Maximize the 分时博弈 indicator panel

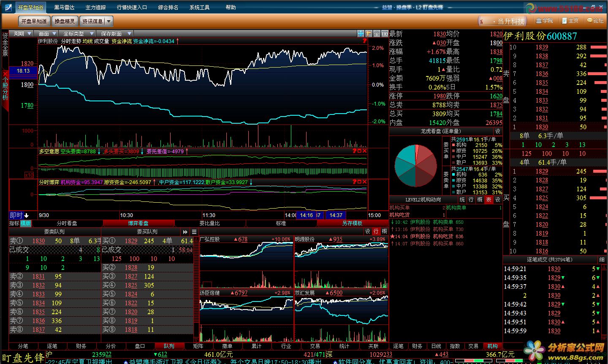pyautogui.click(x=359, y=182)
